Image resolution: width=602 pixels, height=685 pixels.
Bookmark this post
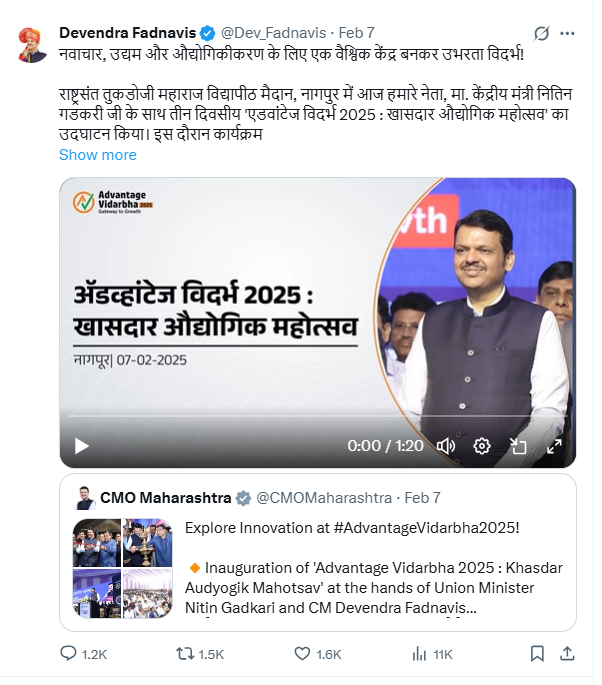point(537,654)
